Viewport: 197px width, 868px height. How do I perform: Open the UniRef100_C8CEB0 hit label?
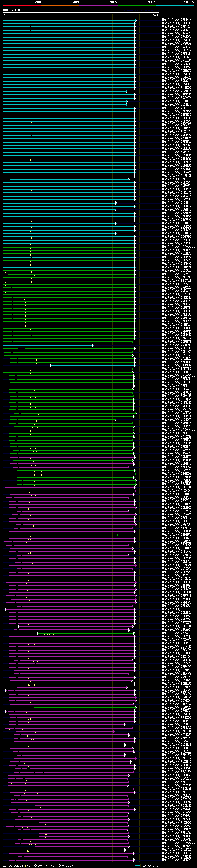177,24
